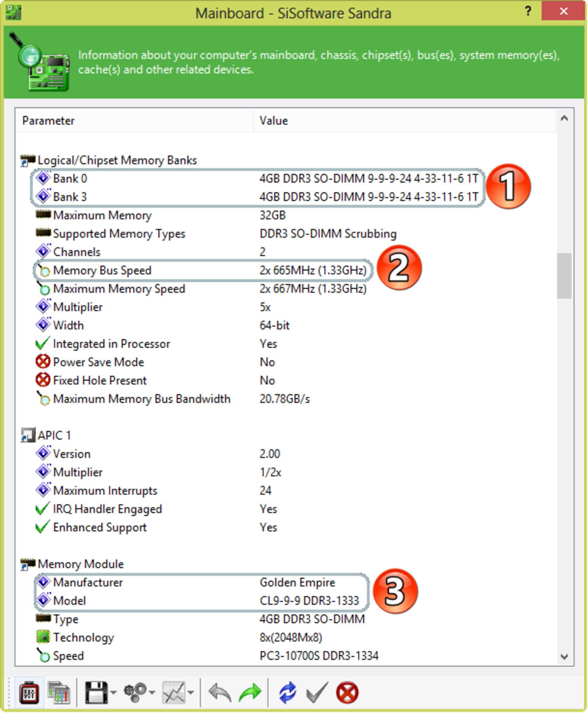Open the chart icon dropdown arrow
Viewport: 588px width, 713px height.
coord(191,693)
